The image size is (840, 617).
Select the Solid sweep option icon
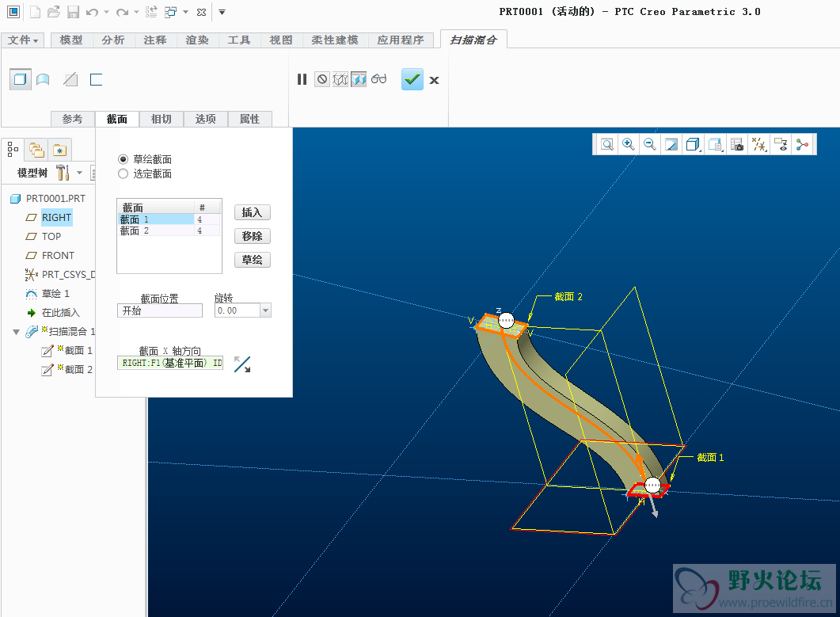pyautogui.click(x=21, y=79)
